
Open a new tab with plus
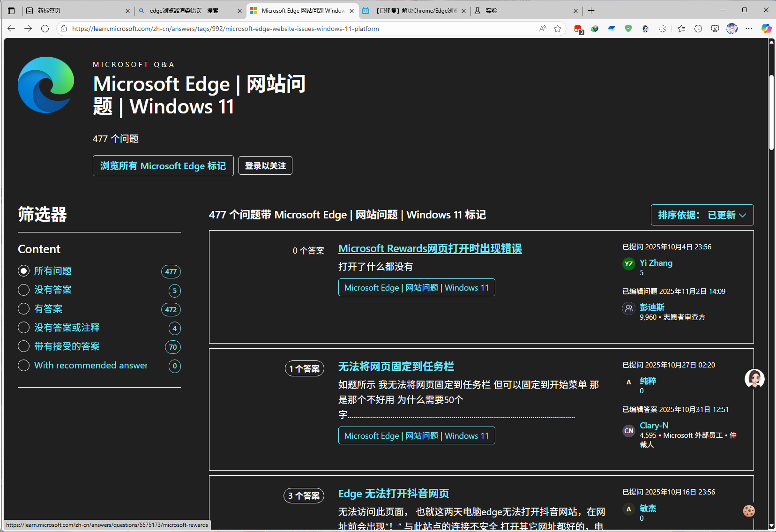point(591,10)
